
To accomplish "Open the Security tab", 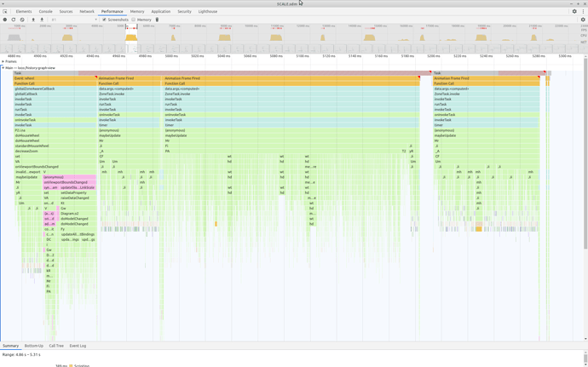I will 184,12.
